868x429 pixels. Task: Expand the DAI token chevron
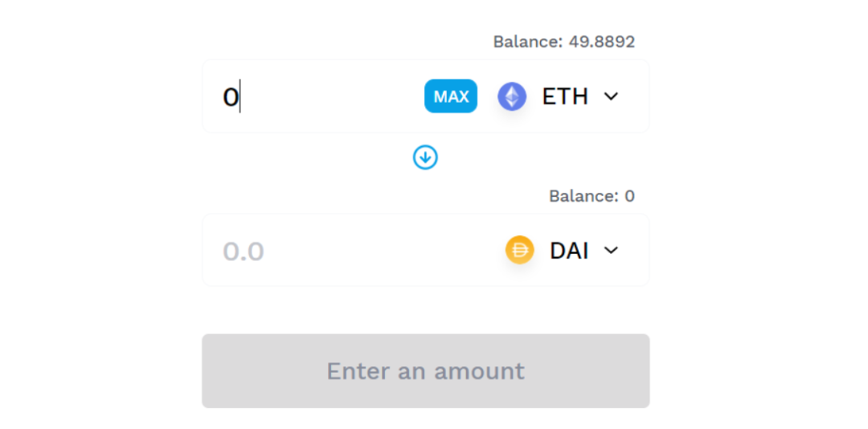coord(611,250)
